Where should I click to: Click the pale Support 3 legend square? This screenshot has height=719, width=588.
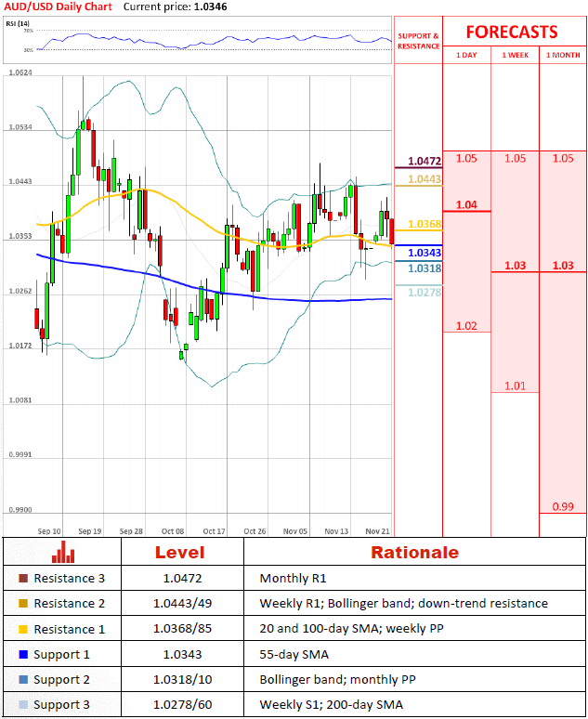pyautogui.click(x=23, y=705)
